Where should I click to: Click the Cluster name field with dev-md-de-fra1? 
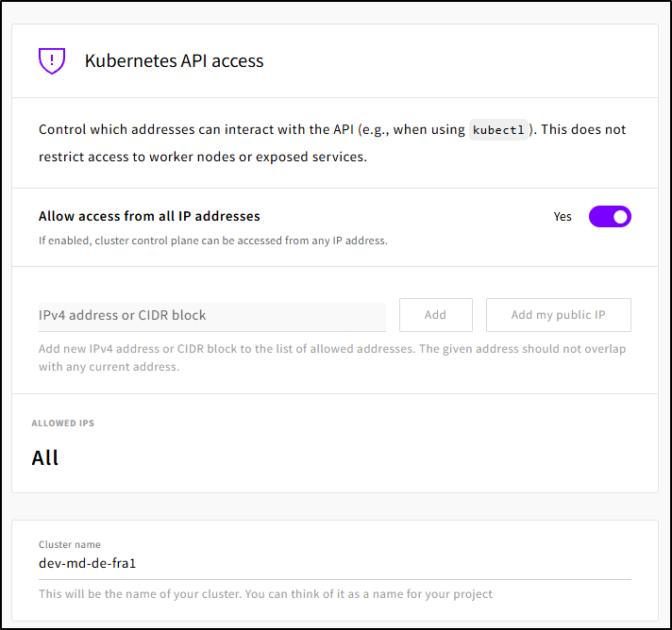coord(334,564)
